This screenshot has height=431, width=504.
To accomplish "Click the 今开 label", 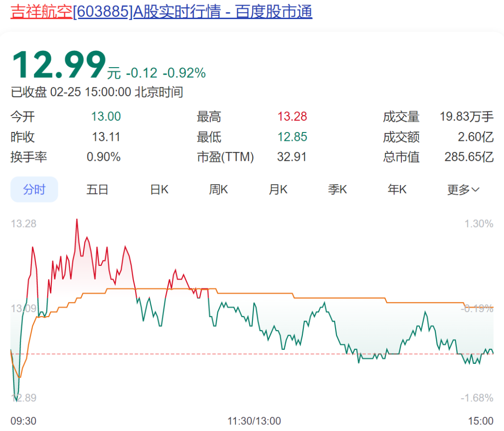I will point(22,117).
